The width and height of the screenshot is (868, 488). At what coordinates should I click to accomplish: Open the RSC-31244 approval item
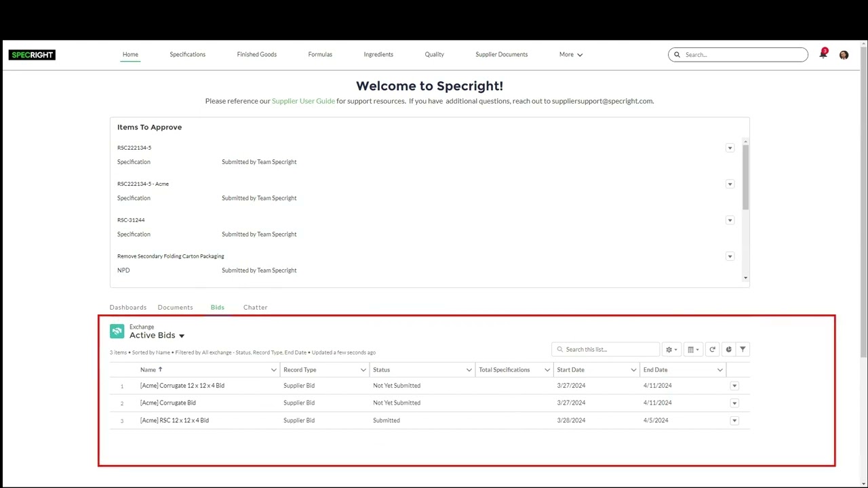[131, 220]
